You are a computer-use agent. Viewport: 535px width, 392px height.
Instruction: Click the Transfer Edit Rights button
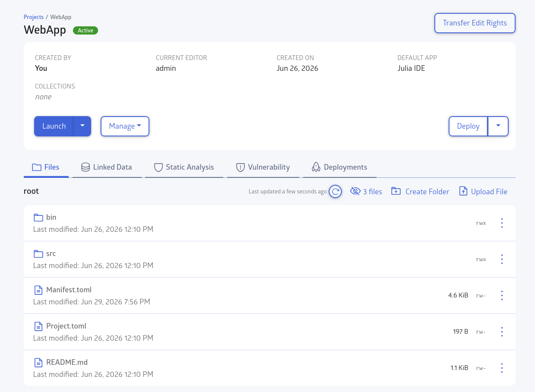[x=475, y=23]
